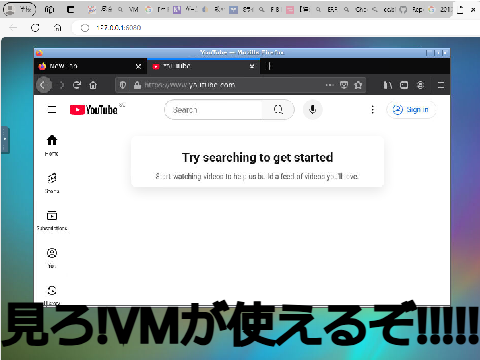Open History in YouTube sidebar
This screenshot has width=480, height=360.
(52, 294)
